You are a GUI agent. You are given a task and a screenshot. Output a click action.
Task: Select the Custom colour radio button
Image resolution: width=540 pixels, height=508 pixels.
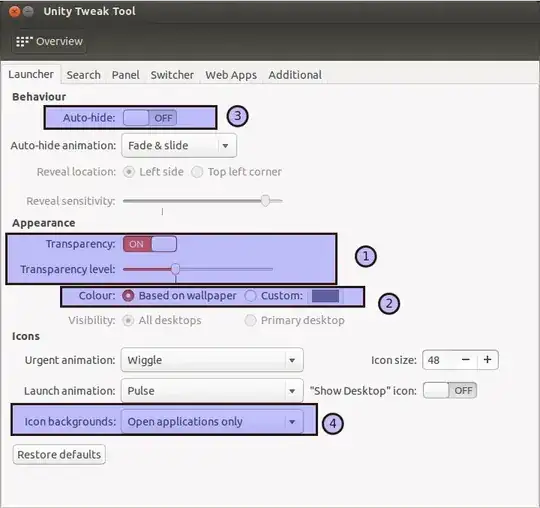click(250, 296)
